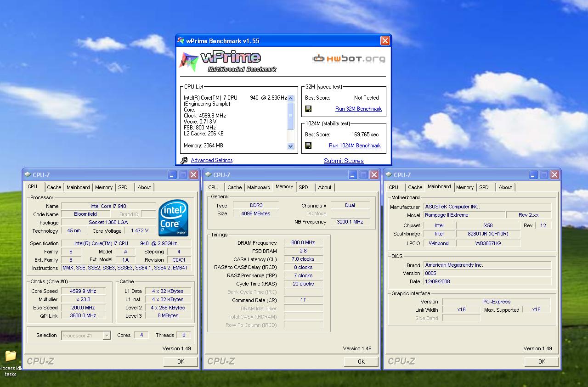Image resolution: width=588 pixels, height=387 pixels.
Task: Click the Southbridge 82801JR (ICH10R) field
Action: click(x=488, y=234)
